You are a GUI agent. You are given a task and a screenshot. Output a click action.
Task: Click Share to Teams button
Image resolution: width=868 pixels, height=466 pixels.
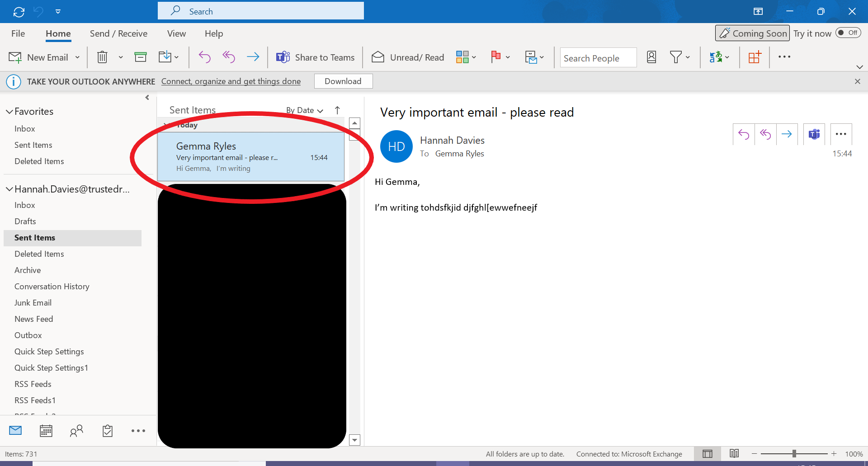tap(316, 57)
